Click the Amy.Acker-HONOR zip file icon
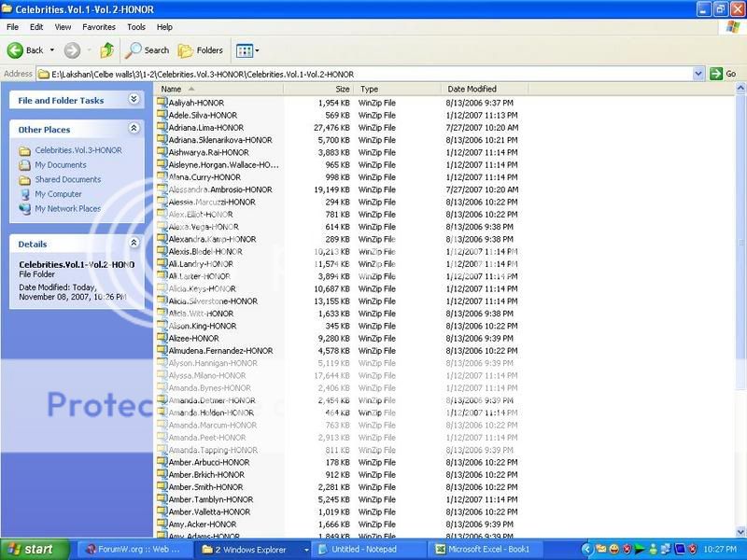Image resolution: width=747 pixels, height=560 pixels. 162,524
